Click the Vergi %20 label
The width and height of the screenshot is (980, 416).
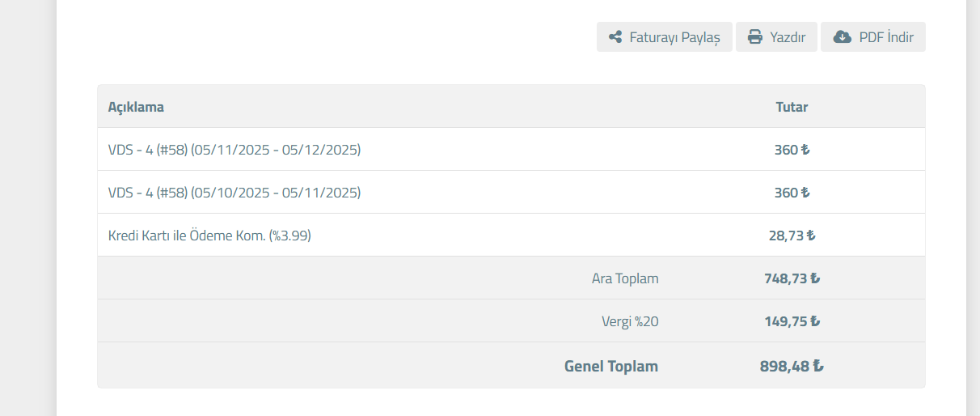coord(630,321)
